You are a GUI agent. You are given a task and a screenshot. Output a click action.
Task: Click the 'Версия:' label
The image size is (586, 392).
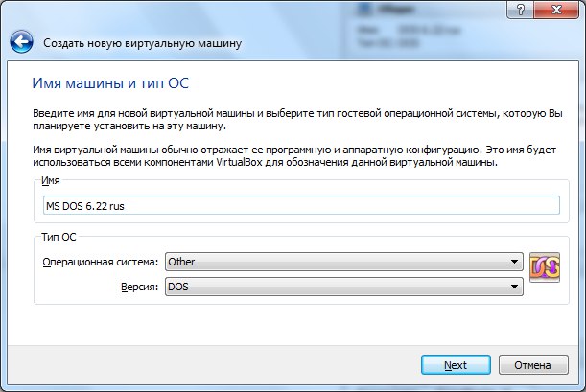coord(139,287)
